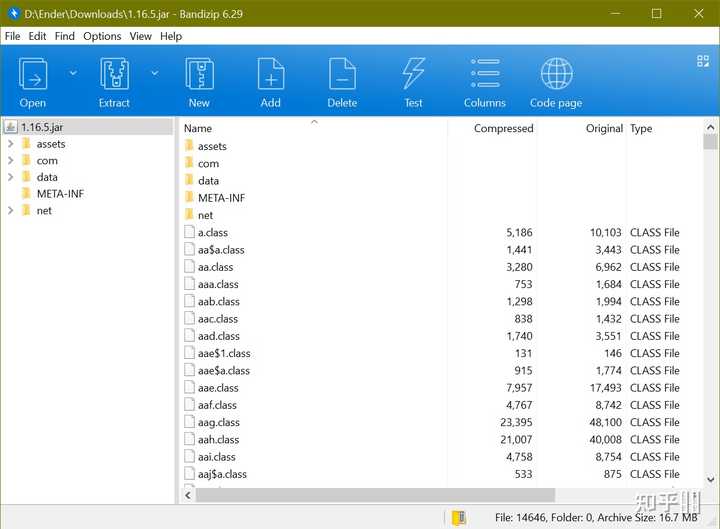Open the dropdown arrow beside Extract
This screenshot has width=720, height=529.
point(154,72)
